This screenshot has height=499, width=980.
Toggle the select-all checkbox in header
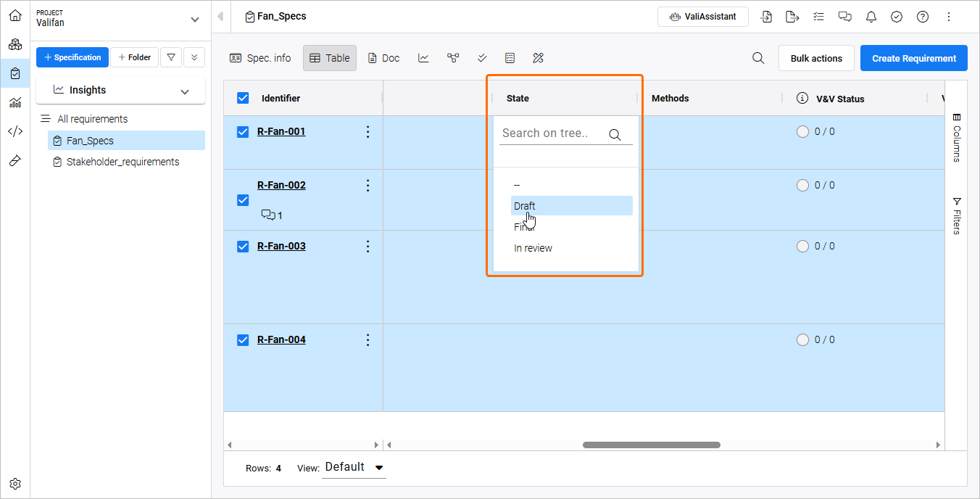(244, 98)
